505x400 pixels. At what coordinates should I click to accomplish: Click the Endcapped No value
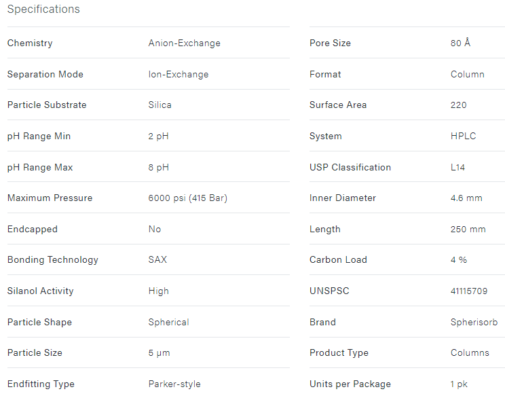coord(155,229)
